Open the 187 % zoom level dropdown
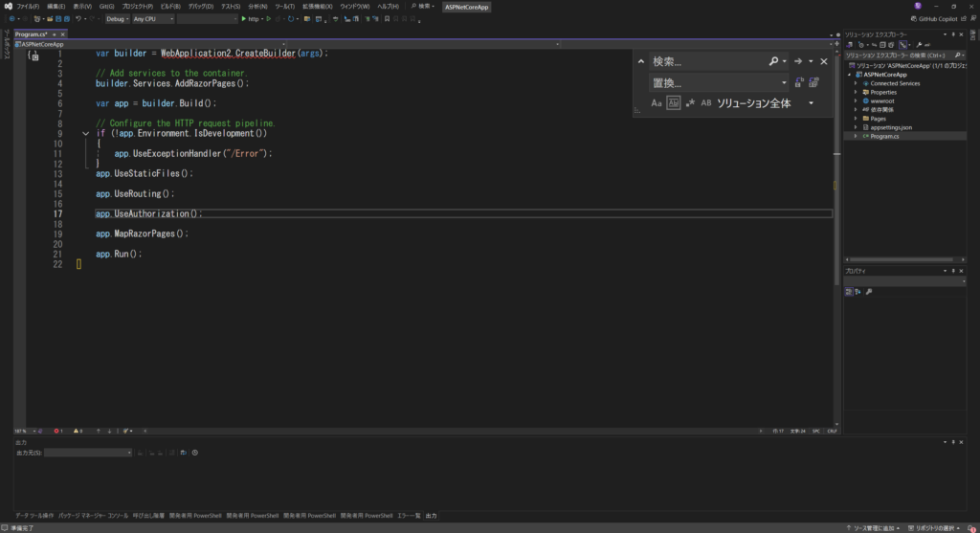The height and width of the screenshot is (533, 980). pyautogui.click(x=27, y=431)
